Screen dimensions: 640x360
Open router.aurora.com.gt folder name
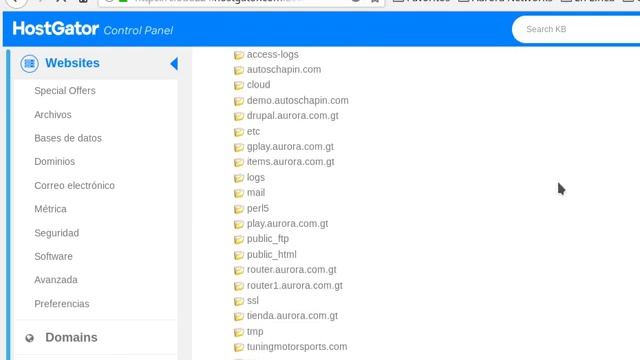click(x=291, y=270)
